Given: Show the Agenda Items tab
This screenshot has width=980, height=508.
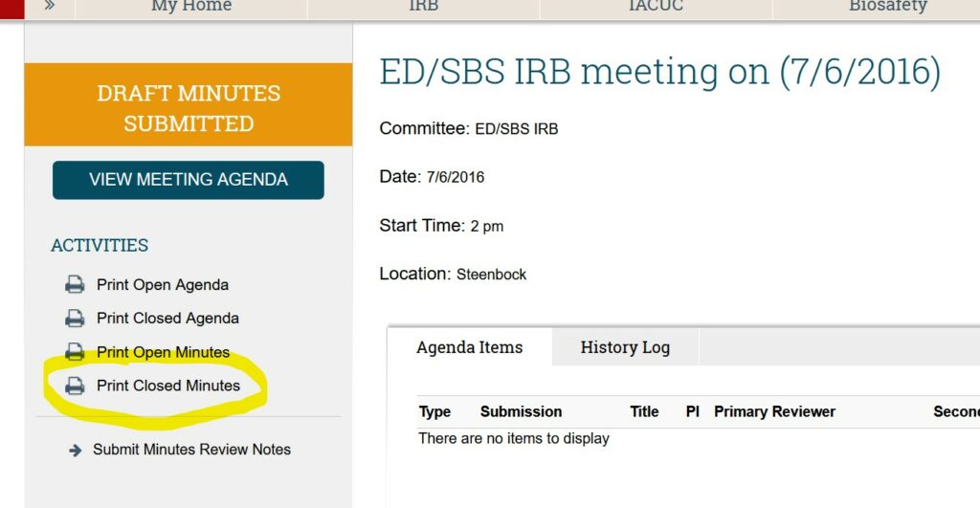Looking at the screenshot, I should (470, 347).
